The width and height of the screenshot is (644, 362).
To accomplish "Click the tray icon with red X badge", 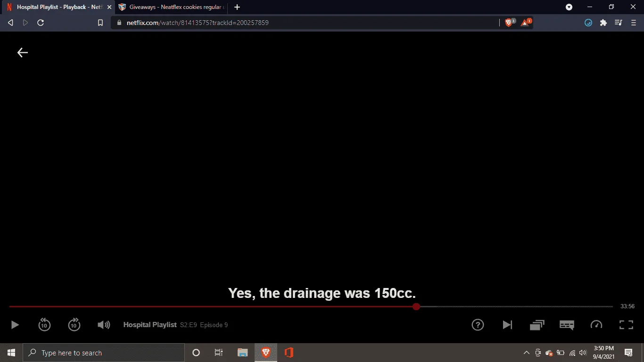I will click(549, 353).
